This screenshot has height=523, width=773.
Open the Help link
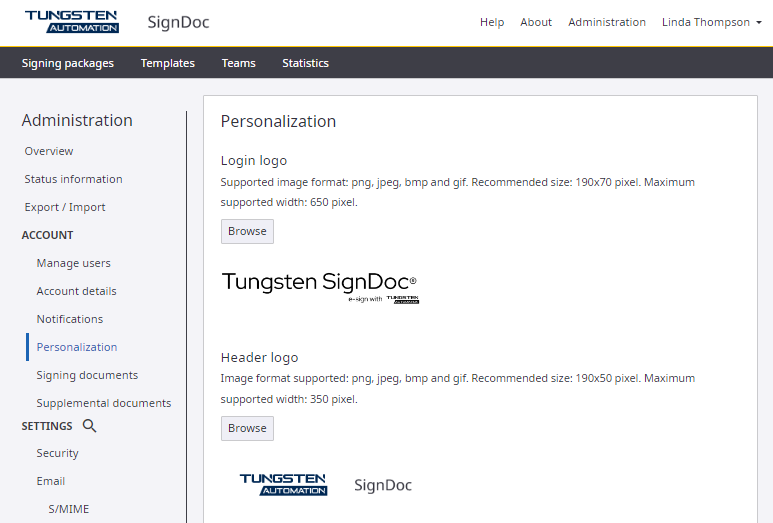(x=492, y=22)
